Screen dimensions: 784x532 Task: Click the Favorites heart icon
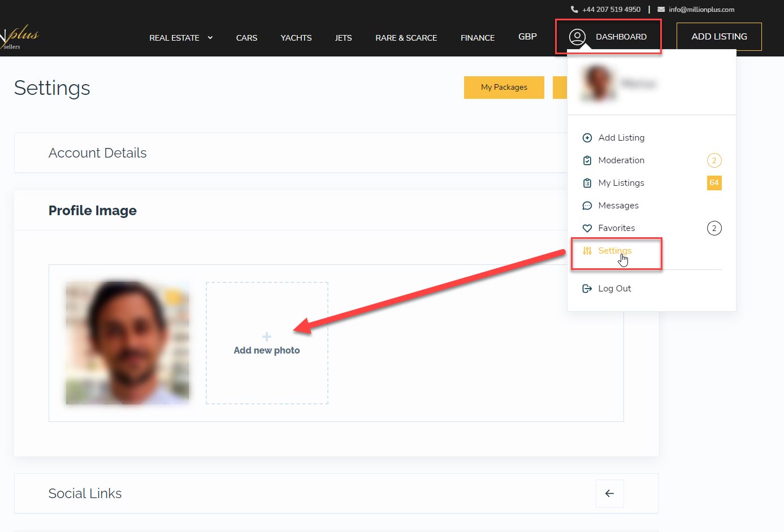pos(587,228)
